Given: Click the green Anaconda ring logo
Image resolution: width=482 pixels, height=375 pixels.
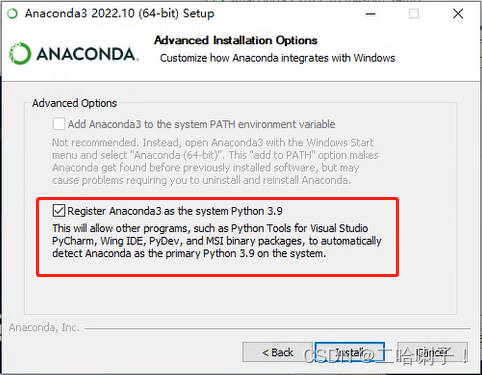Looking at the screenshot, I should coord(20,54).
